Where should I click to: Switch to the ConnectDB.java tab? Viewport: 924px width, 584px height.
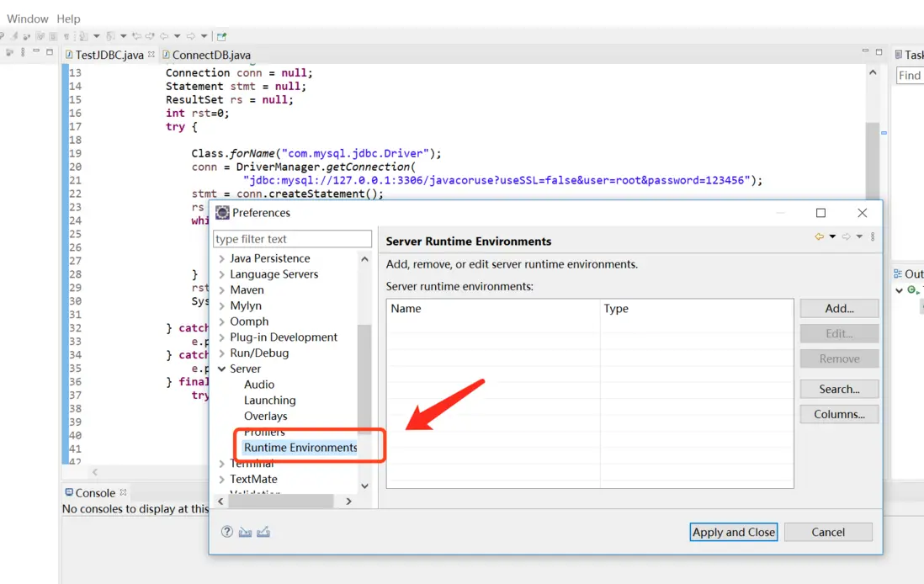click(x=210, y=55)
